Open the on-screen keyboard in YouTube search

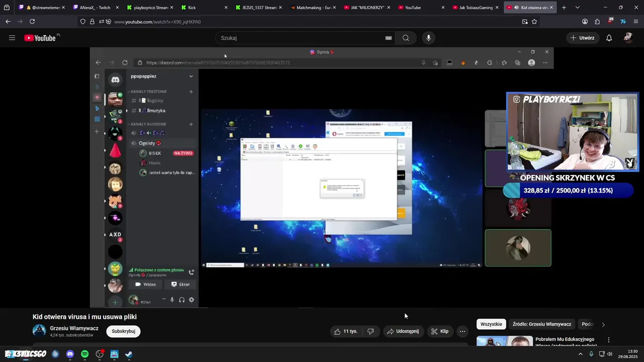point(388,38)
